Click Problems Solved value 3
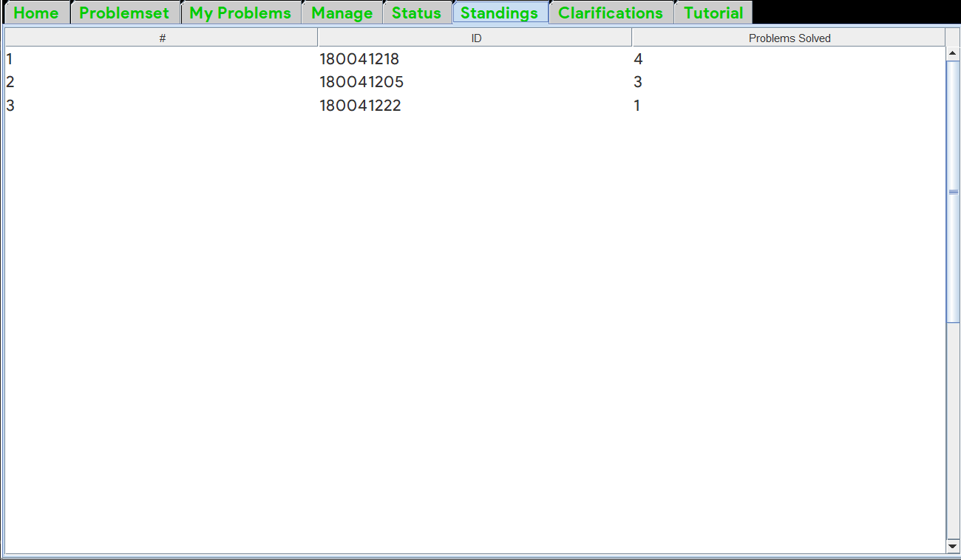The image size is (961, 560). 789,82
